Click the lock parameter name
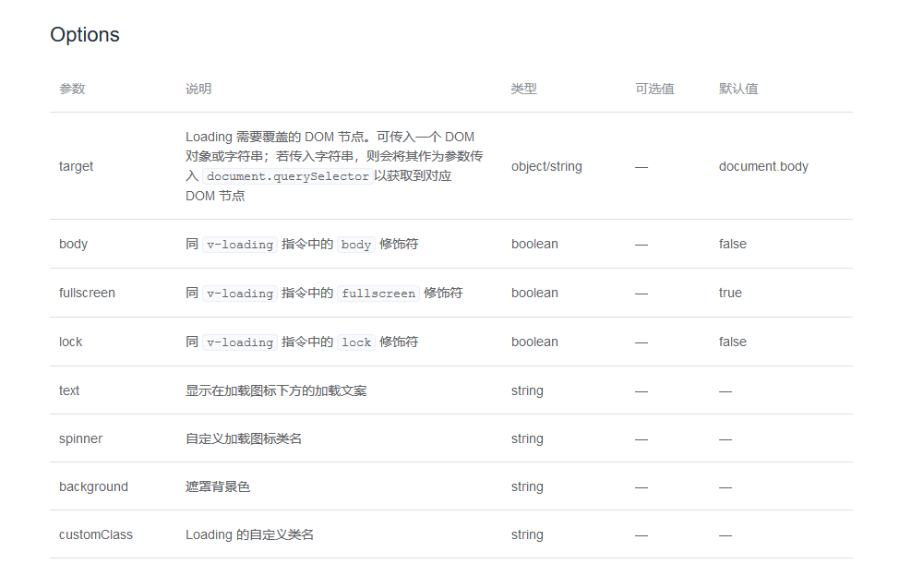The width and height of the screenshot is (923, 588). (70, 342)
